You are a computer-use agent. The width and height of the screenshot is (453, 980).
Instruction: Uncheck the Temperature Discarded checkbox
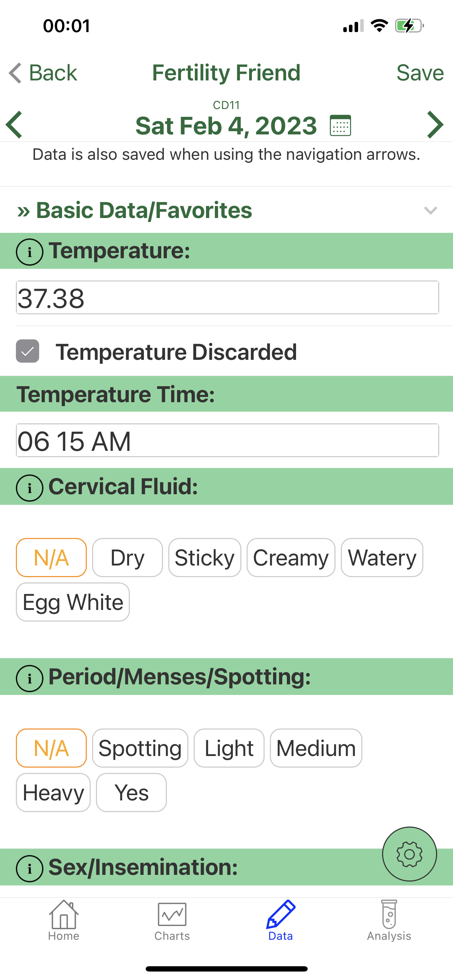pos(28,351)
